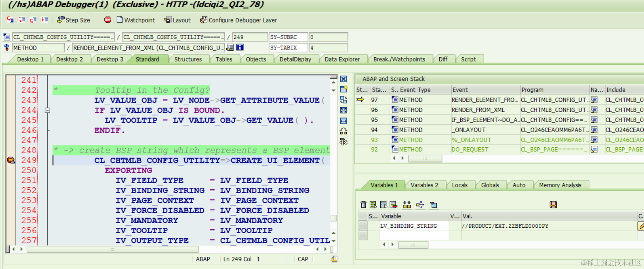Click the source editor horizontal scrollbar thumb
This screenshot has height=269, width=644.
[113, 249]
